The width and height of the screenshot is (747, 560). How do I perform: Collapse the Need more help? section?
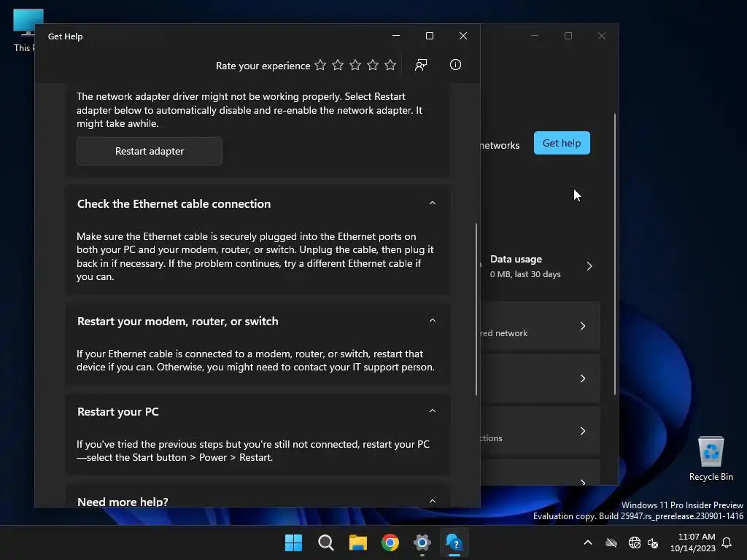433,501
